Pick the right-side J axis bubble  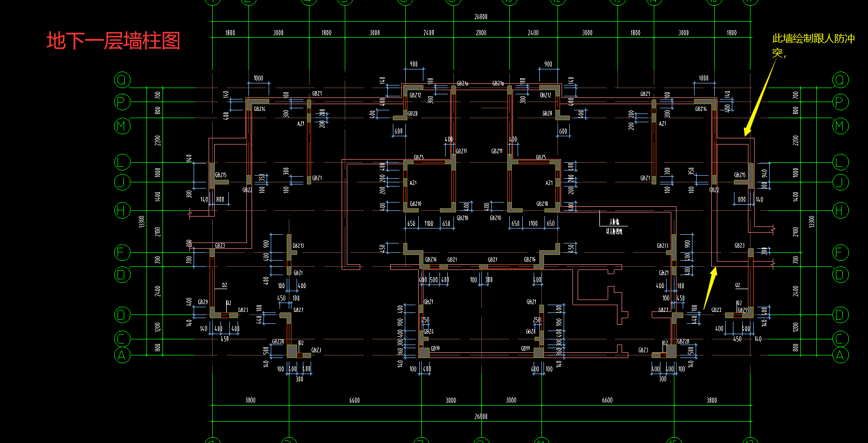click(x=840, y=182)
